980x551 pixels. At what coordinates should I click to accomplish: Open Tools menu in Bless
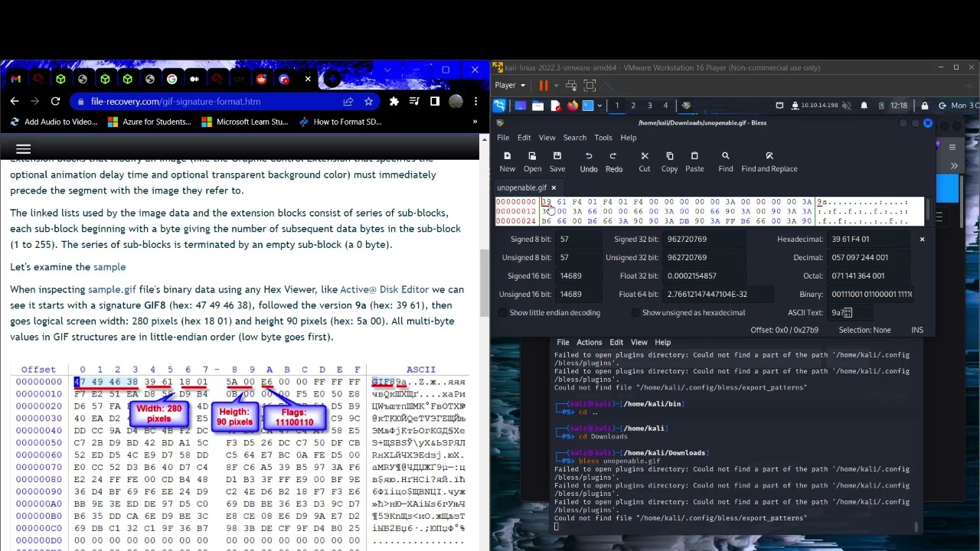[603, 138]
